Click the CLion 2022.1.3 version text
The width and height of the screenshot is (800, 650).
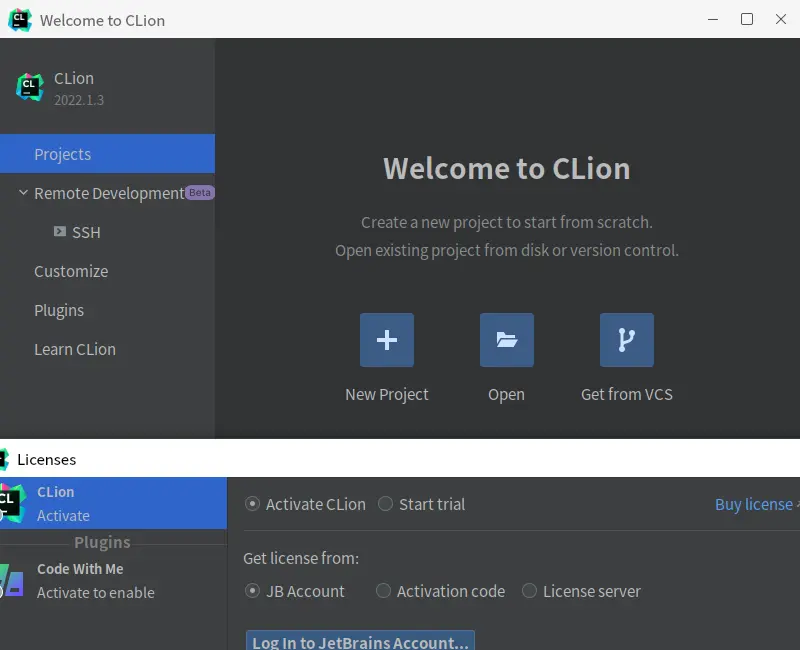(79, 100)
